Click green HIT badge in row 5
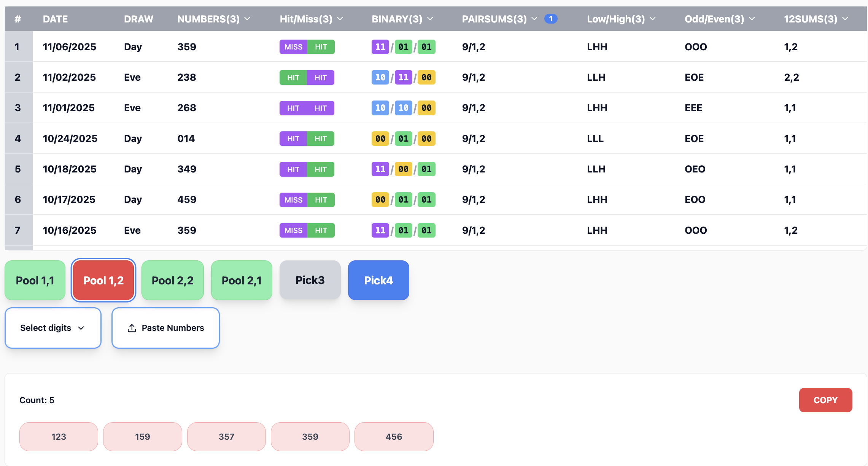Image resolution: width=868 pixels, height=466 pixels. (x=321, y=169)
